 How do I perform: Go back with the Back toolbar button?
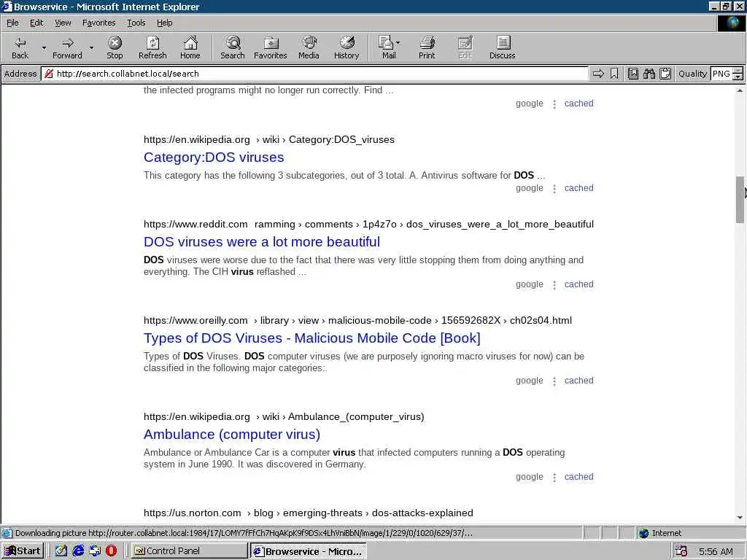(x=20, y=47)
